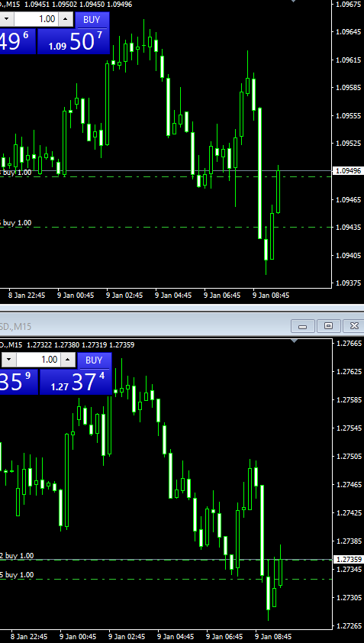The image size is (364, 643).
Task: Increase volume with up arrow in the 1.09 chart
Action: [66, 19]
